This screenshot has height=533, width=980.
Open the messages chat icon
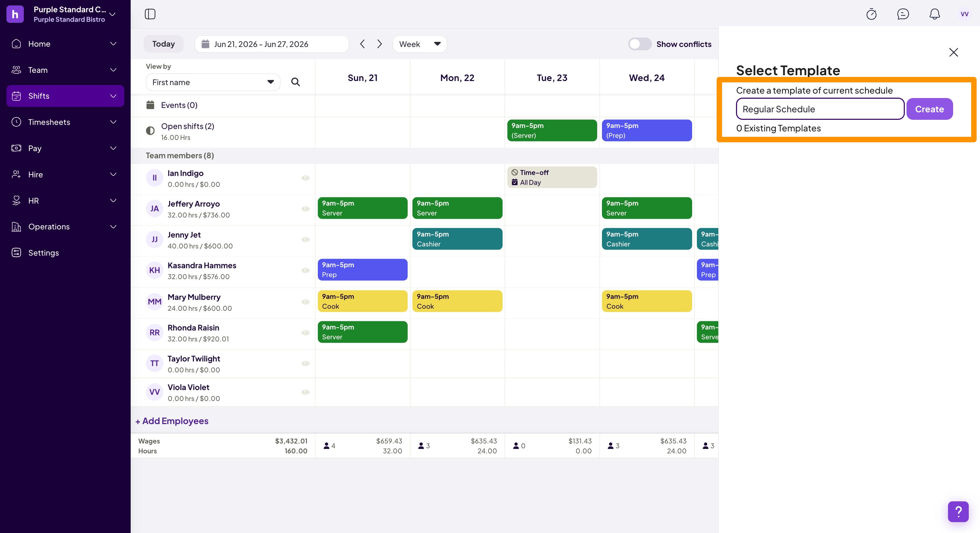[x=903, y=14]
